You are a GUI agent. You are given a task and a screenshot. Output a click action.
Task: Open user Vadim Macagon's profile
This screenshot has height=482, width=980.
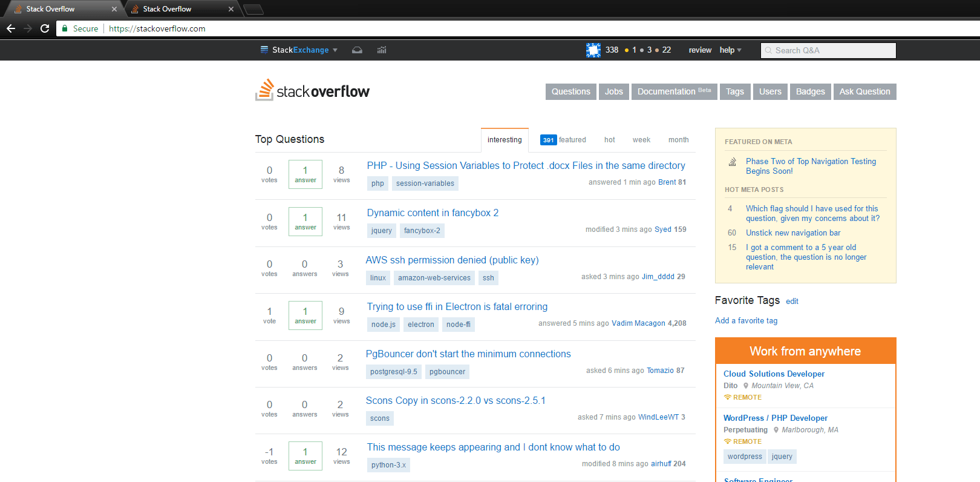(x=638, y=323)
